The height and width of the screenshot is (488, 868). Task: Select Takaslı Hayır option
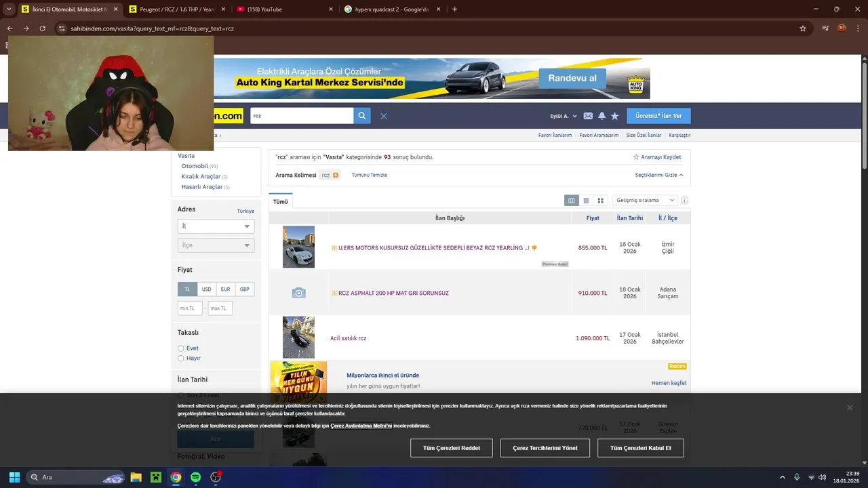coord(181,358)
